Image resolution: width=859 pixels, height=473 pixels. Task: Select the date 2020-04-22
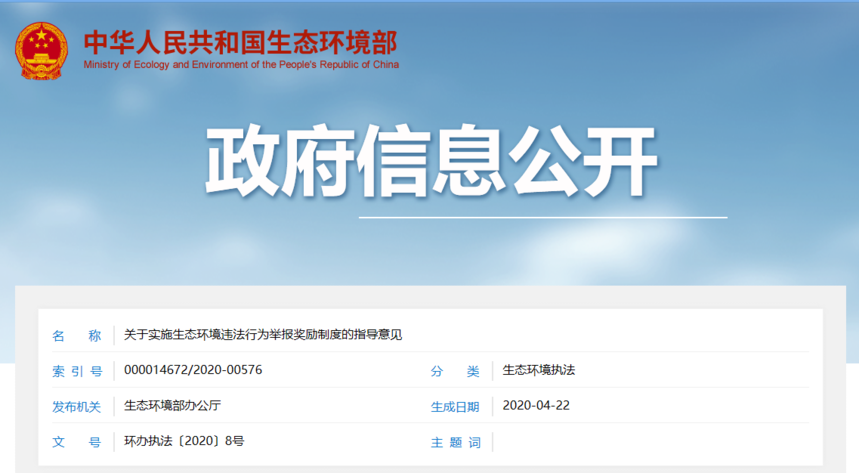[536, 406]
